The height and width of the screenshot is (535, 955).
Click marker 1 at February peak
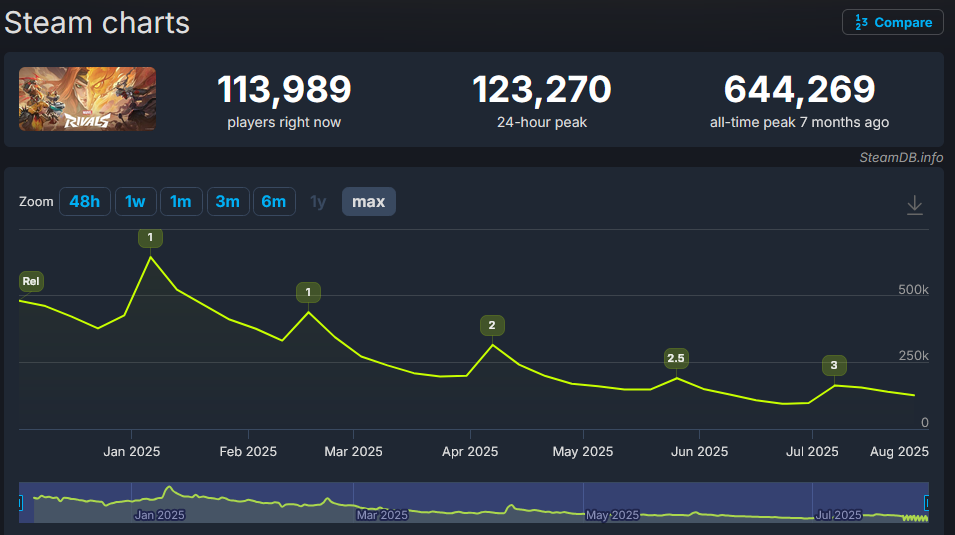pyautogui.click(x=308, y=292)
